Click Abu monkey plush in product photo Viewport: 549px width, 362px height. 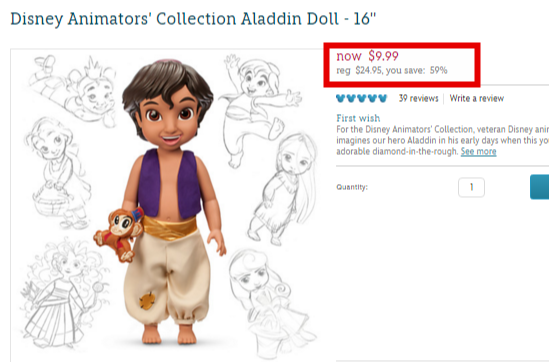[x=118, y=234]
